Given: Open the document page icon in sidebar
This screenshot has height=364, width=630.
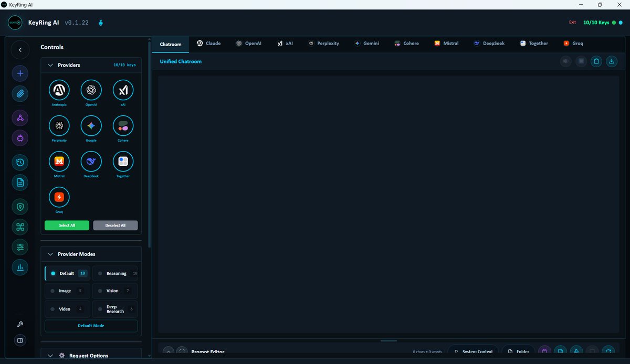Looking at the screenshot, I should click(20, 183).
